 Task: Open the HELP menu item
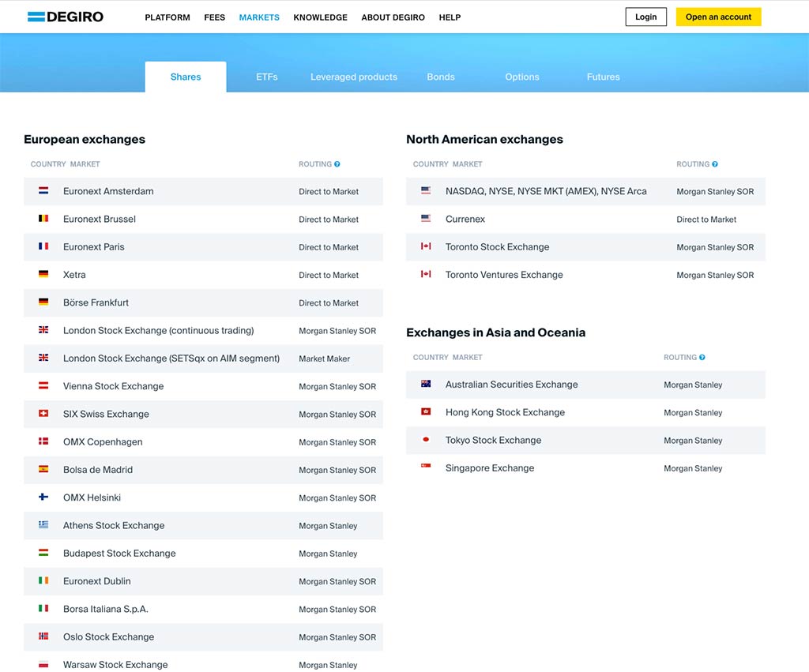450,17
